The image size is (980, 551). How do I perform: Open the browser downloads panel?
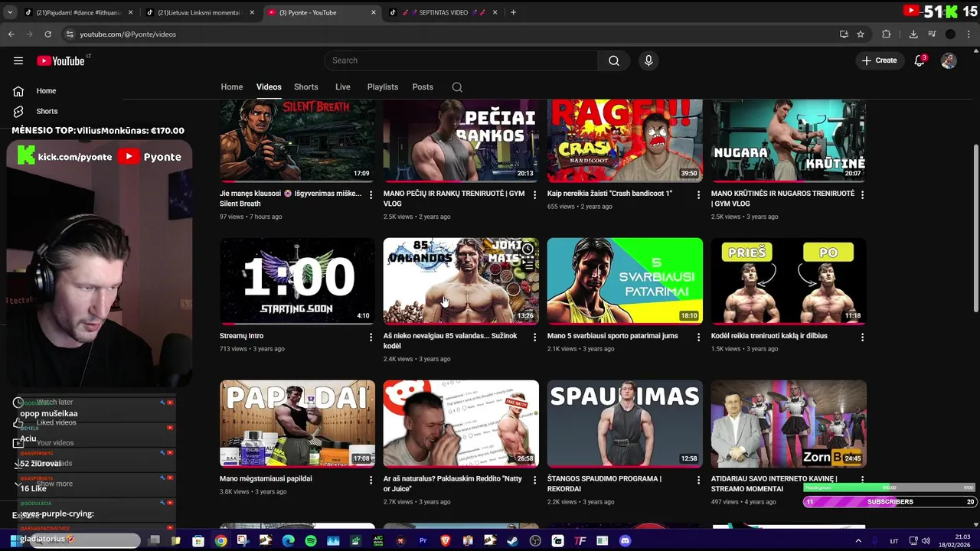click(913, 34)
